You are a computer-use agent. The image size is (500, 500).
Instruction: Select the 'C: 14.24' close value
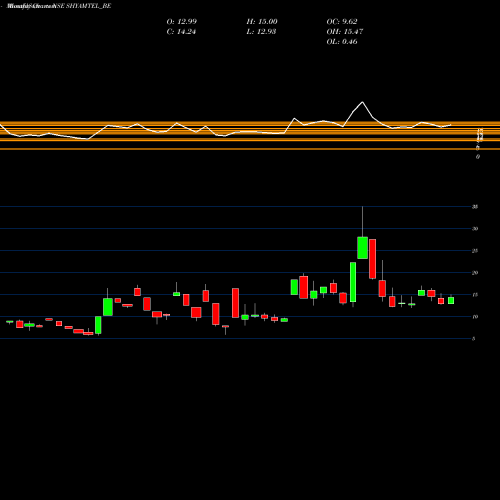pos(181,32)
